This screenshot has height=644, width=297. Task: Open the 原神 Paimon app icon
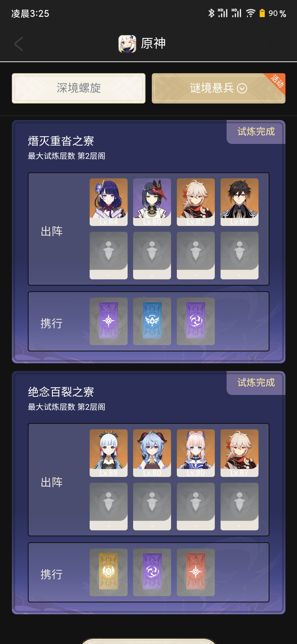(127, 44)
